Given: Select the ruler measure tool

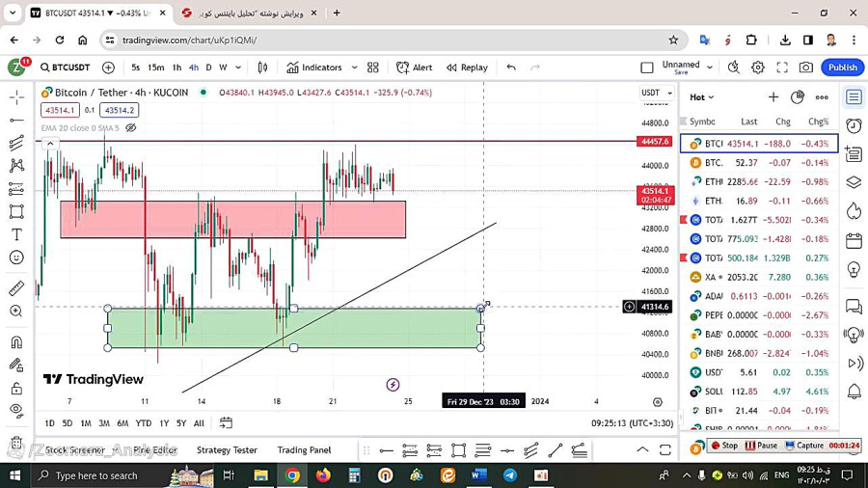Looking at the screenshot, I should [x=16, y=288].
